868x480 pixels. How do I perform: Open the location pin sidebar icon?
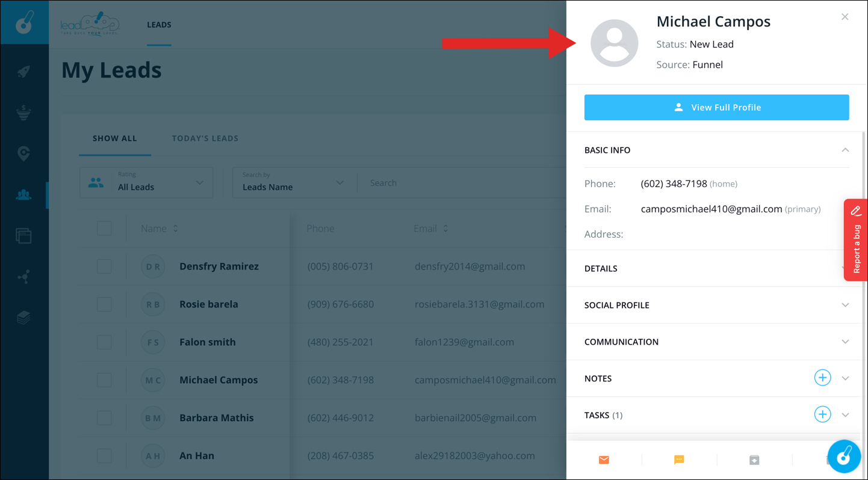[23, 153]
